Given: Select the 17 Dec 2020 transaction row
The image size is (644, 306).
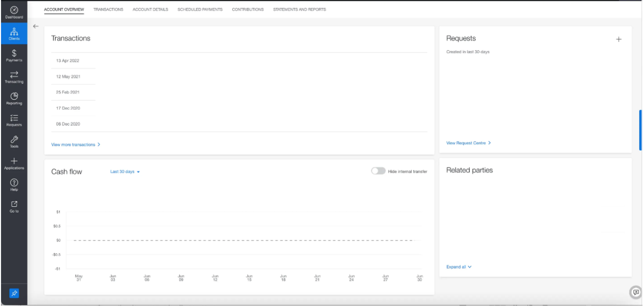Looking at the screenshot, I should point(239,108).
